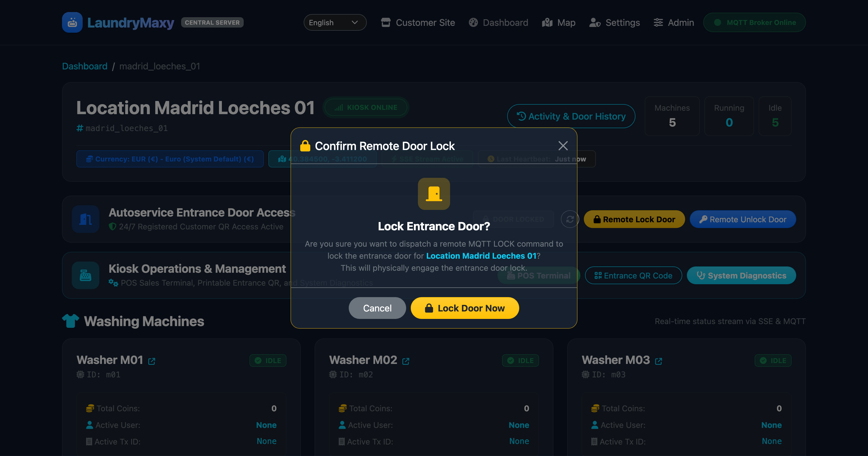Image resolution: width=868 pixels, height=456 pixels.
Task: Open Entrance QR Code
Action: [633, 276]
